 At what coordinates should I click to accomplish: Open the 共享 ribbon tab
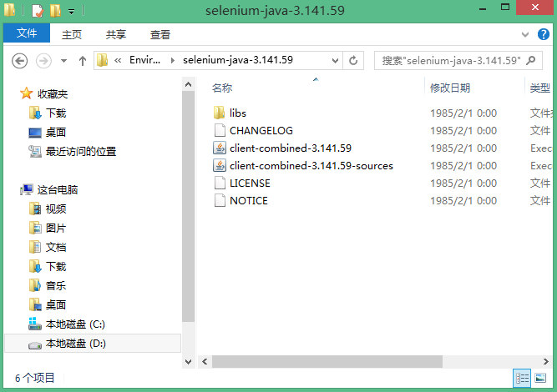(116, 34)
